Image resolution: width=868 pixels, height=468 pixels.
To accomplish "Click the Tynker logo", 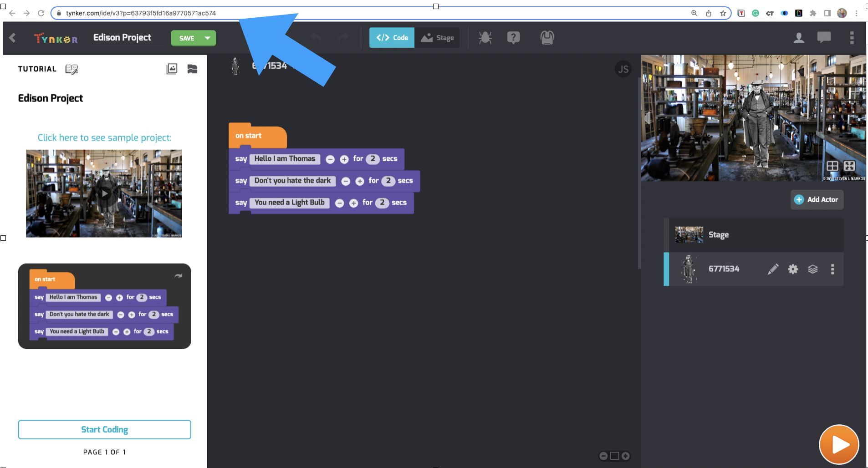I will click(x=56, y=39).
